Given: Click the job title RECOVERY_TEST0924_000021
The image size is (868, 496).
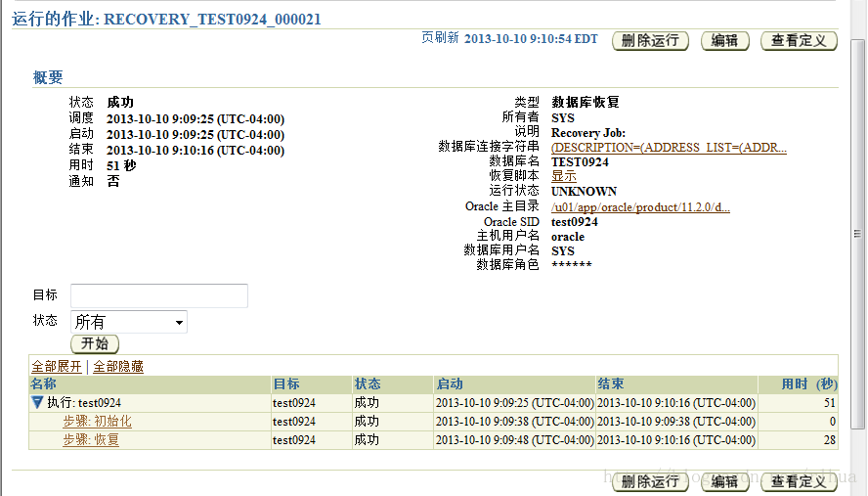Looking at the screenshot, I should coord(212,20).
